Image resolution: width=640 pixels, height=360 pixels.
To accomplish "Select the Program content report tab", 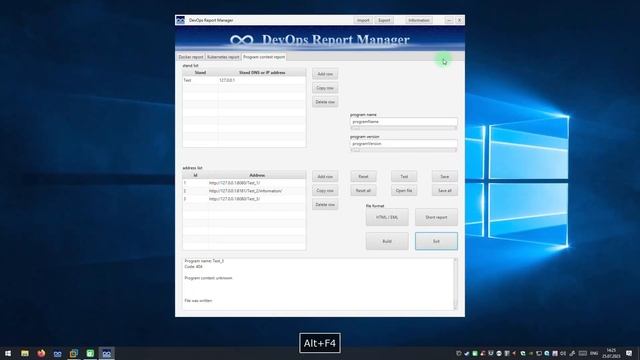I will tap(264, 57).
